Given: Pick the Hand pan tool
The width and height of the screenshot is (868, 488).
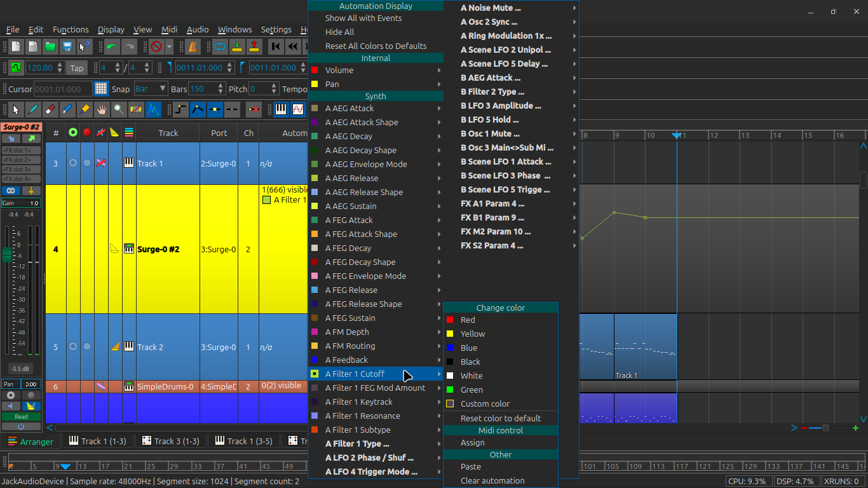Looking at the screenshot, I should point(102,109).
